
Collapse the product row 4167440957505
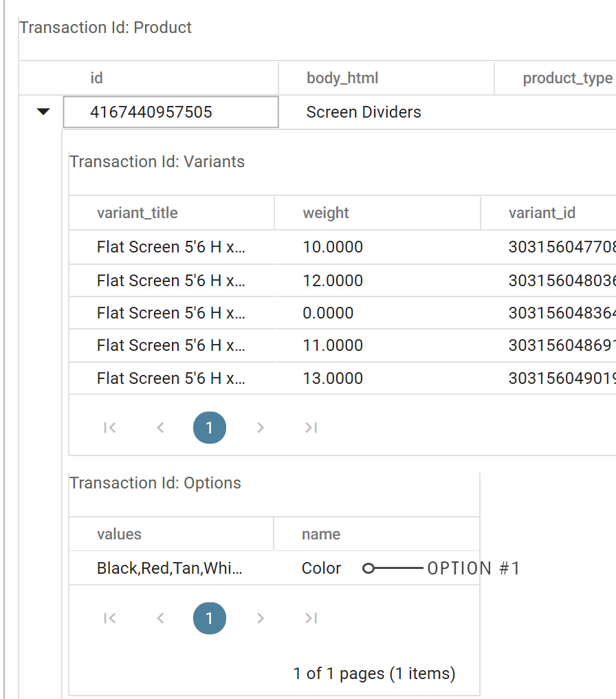(x=43, y=111)
